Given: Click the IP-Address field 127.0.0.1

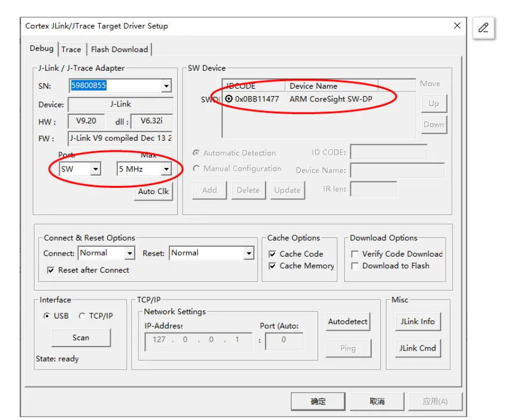Looking at the screenshot, I should click(198, 342).
